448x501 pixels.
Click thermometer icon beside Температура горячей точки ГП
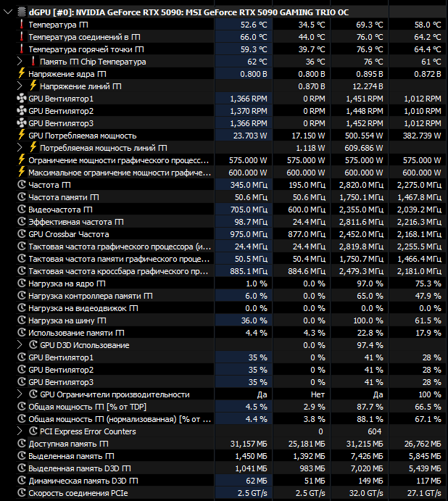click(22, 49)
